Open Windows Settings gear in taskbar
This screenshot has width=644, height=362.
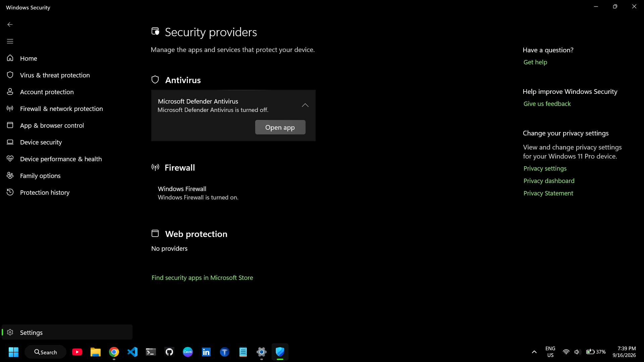pyautogui.click(x=262, y=352)
